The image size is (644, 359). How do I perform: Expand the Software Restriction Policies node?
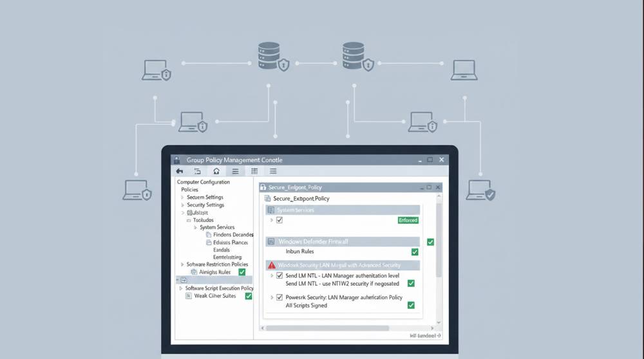[182, 264]
